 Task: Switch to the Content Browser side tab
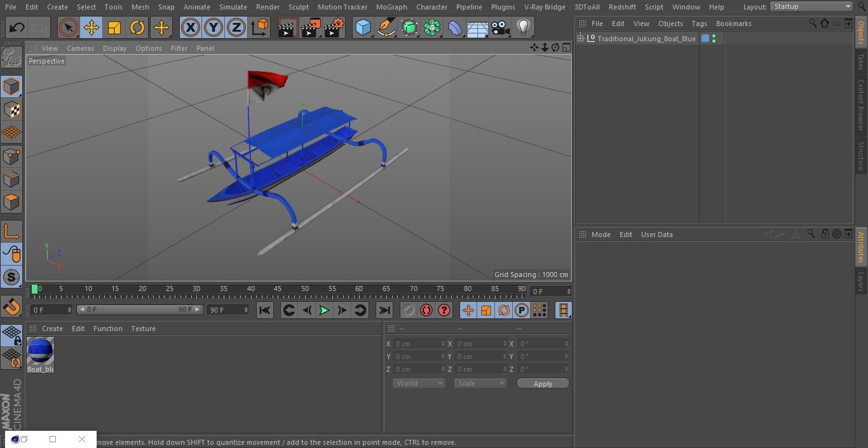pyautogui.click(x=861, y=105)
